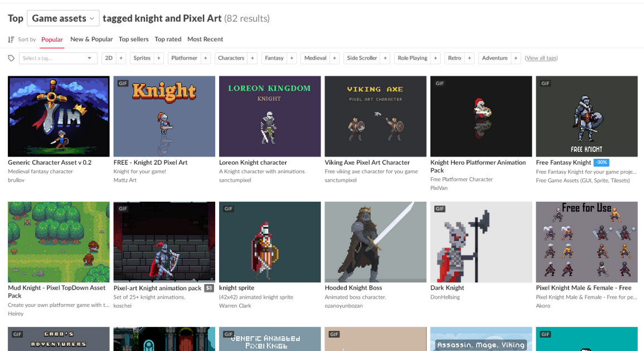
Task: Filter by the 2D tag
Action: pyautogui.click(x=109, y=58)
